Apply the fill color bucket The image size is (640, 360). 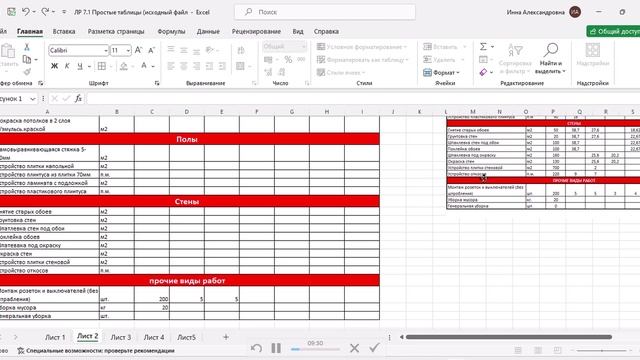pyautogui.click(x=124, y=66)
